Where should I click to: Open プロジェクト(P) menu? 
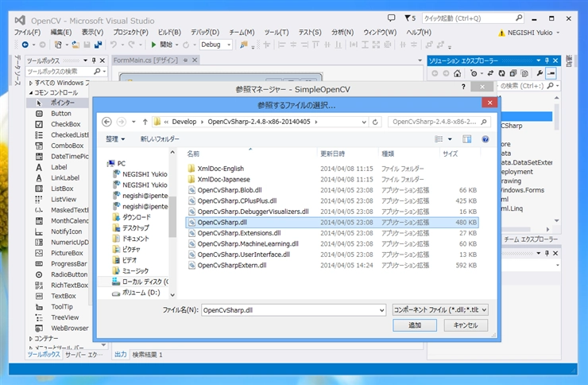[x=131, y=33]
